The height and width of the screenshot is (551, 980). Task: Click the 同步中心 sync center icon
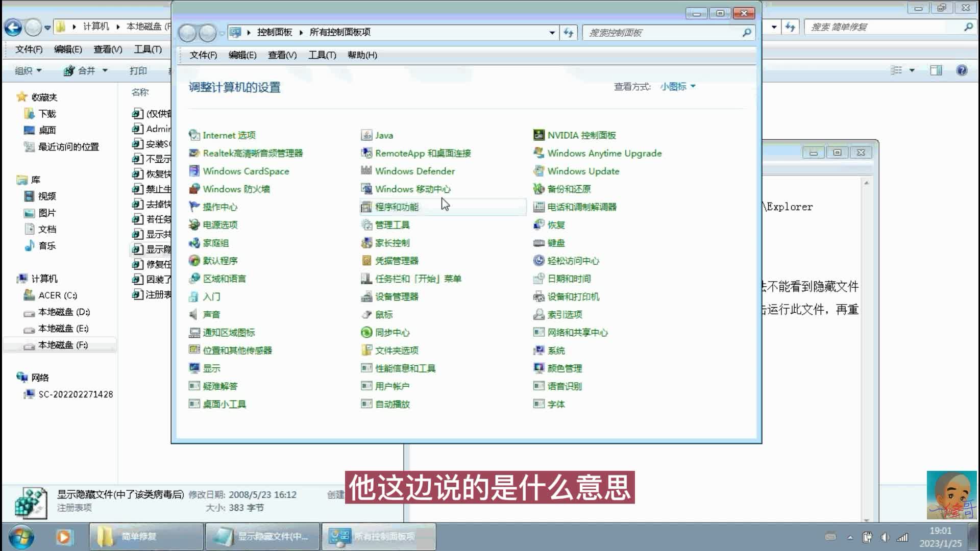pyautogui.click(x=366, y=333)
